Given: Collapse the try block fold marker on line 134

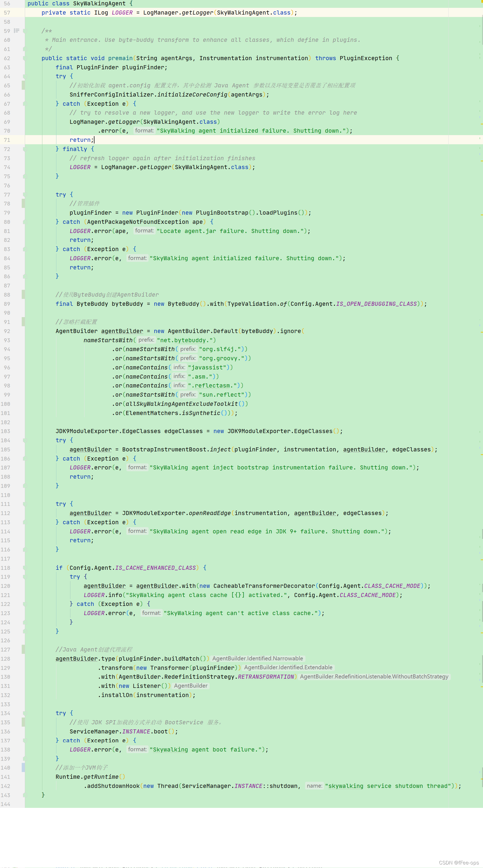Looking at the screenshot, I should click(x=25, y=713).
